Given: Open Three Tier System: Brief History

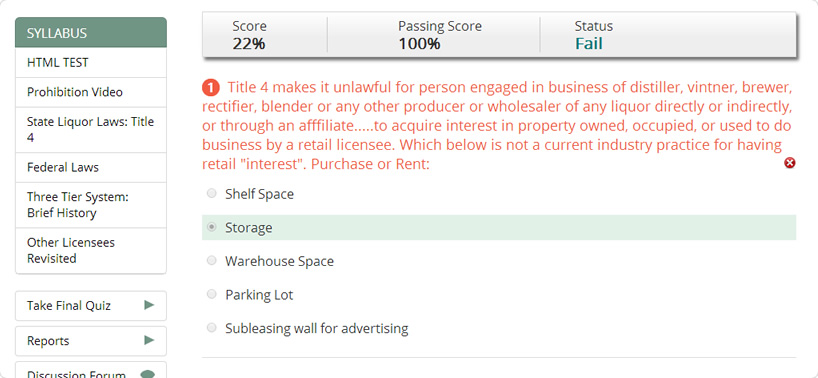Looking at the screenshot, I should pos(91,205).
